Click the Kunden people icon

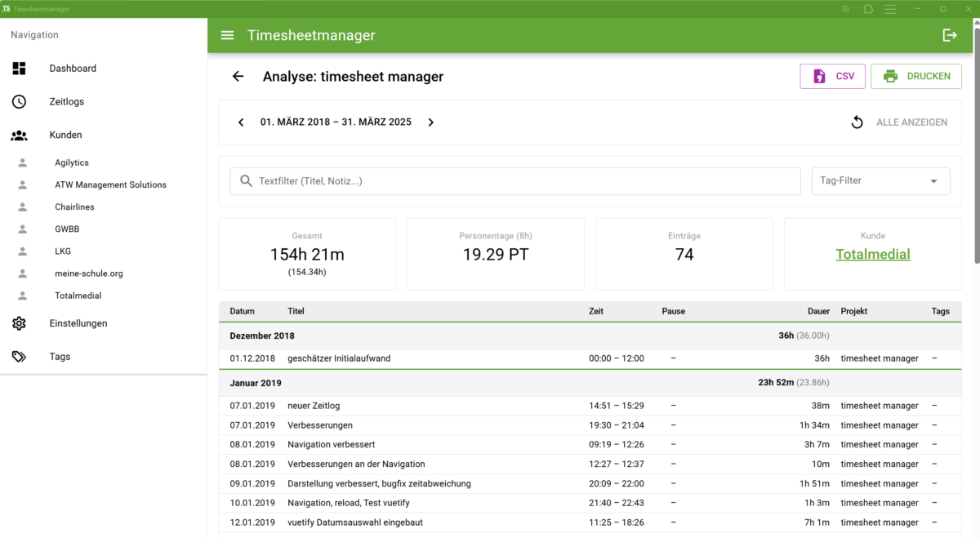(20, 136)
